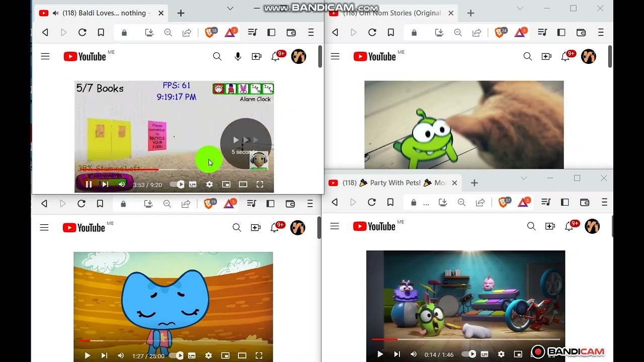The height and width of the screenshot is (362, 644).
Task: Close the Baldi Loves... nothing tab
Action: pos(161,13)
